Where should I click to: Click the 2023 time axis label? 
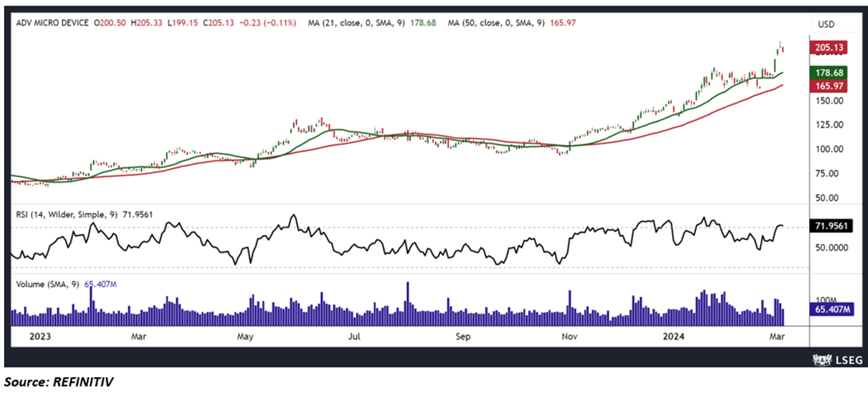coord(39,336)
